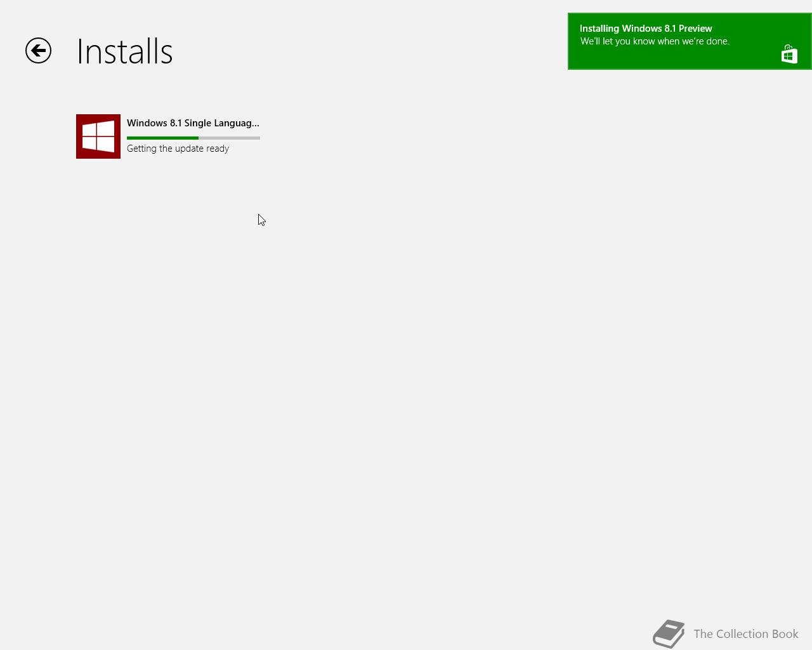Click 'We'll let you know when we're done' text

click(x=655, y=41)
